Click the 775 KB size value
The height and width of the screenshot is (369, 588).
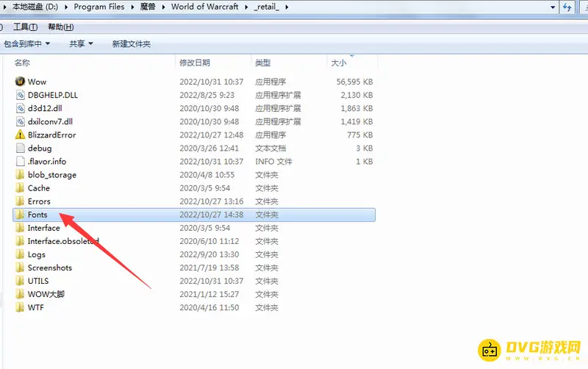click(x=360, y=135)
